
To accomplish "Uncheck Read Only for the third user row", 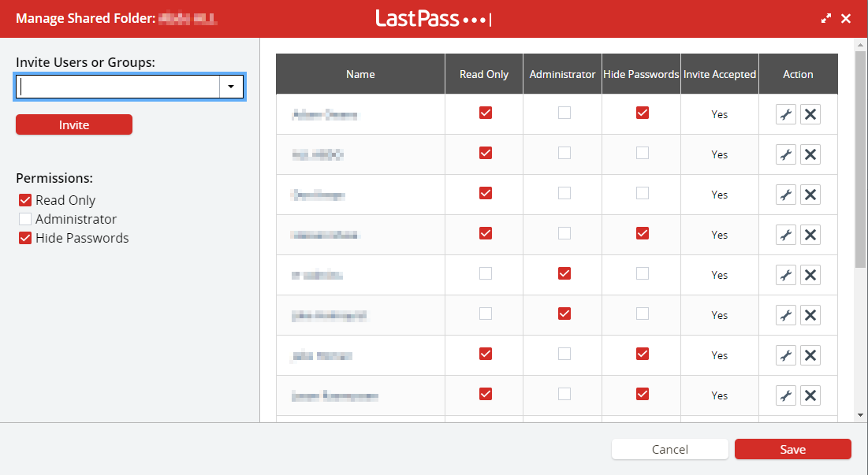I will click(x=486, y=193).
